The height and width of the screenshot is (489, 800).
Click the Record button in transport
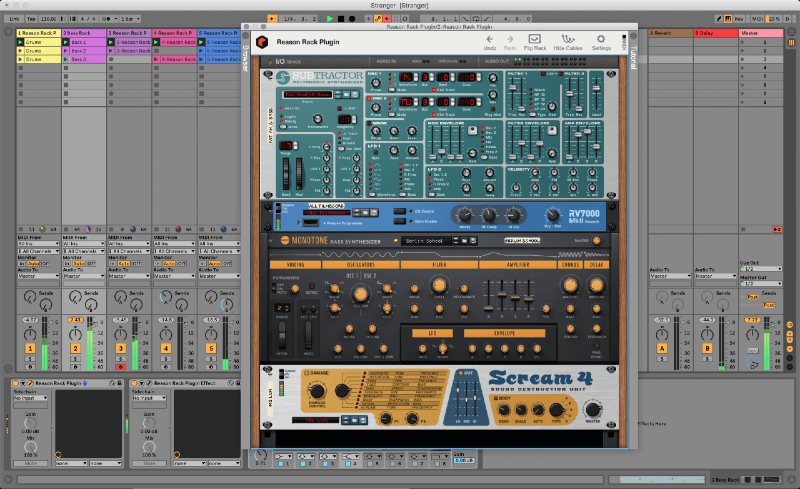(354, 18)
